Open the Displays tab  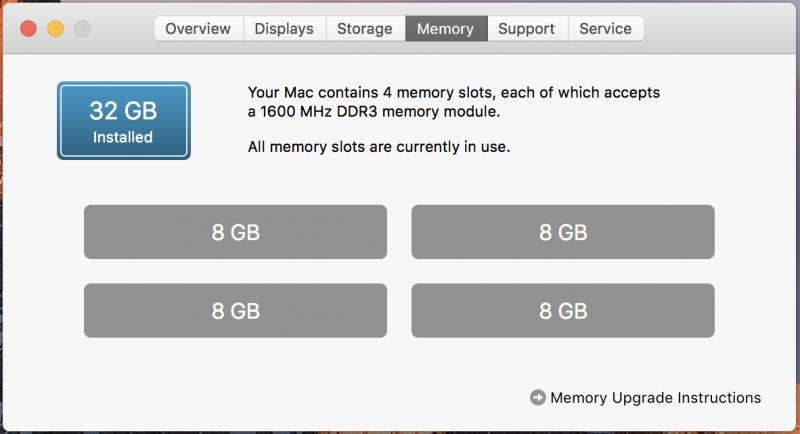coord(284,29)
